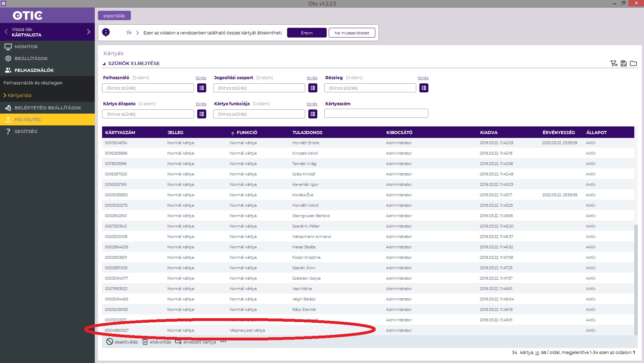Screen dimensions: 644x363
Task: Save the current filter via floppy disk icon
Action: click(624, 63)
